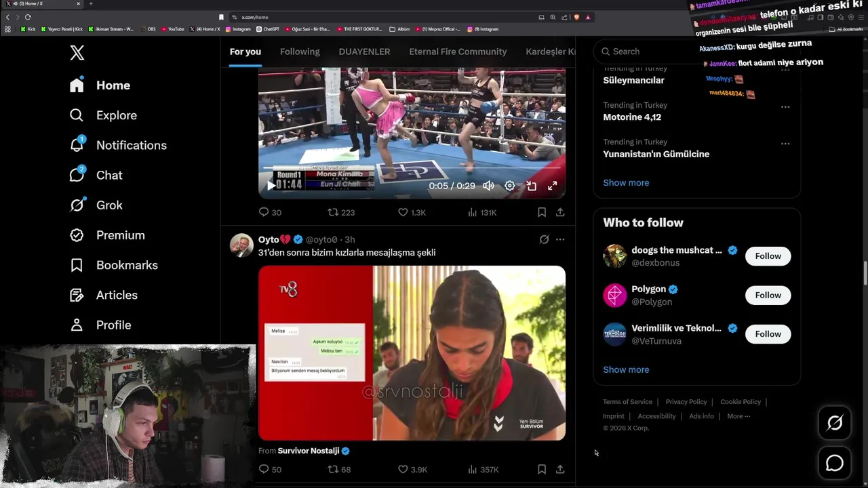Select the For you tab

click(245, 52)
